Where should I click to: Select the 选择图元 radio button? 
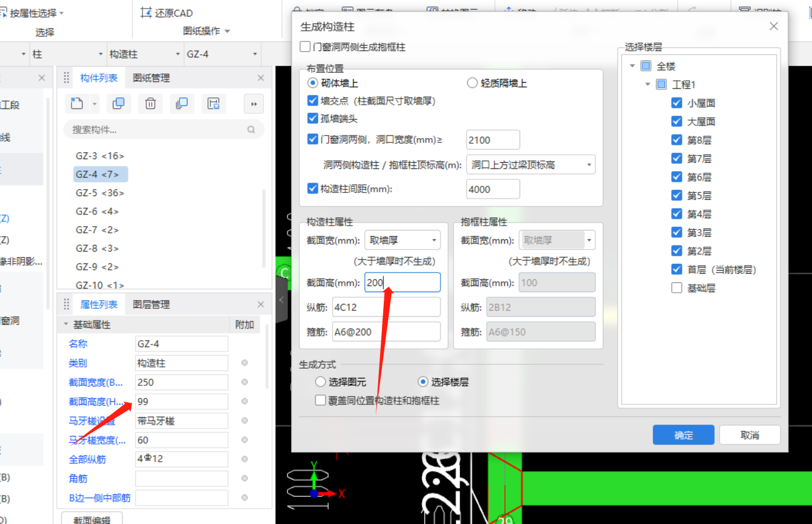pos(320,382)
